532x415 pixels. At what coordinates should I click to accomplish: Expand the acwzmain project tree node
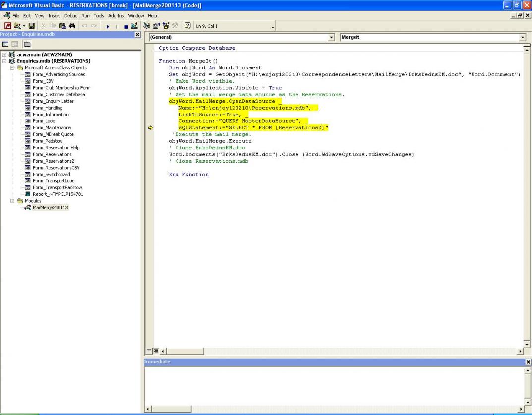(5, 55)
